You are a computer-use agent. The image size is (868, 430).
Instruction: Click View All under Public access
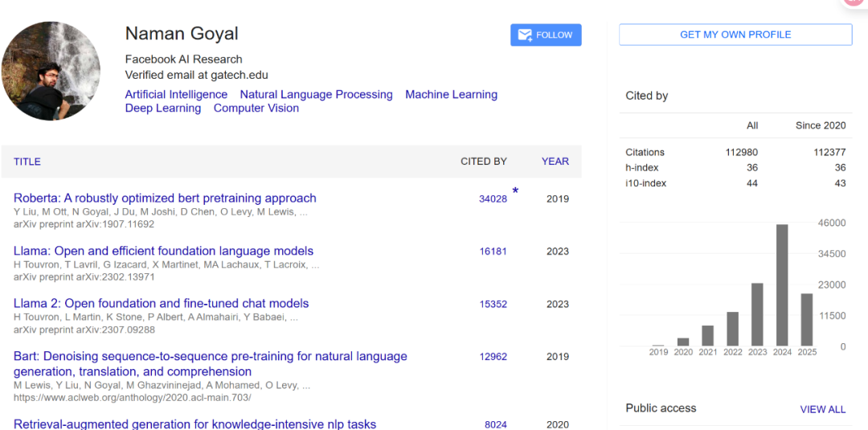tap(822, 409)
